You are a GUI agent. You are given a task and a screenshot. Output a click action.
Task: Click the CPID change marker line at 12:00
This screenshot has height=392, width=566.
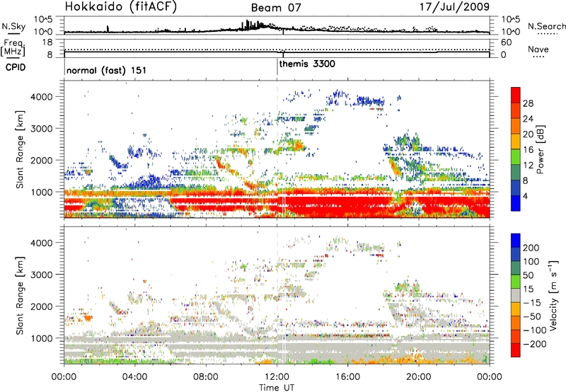coord(277,67)
